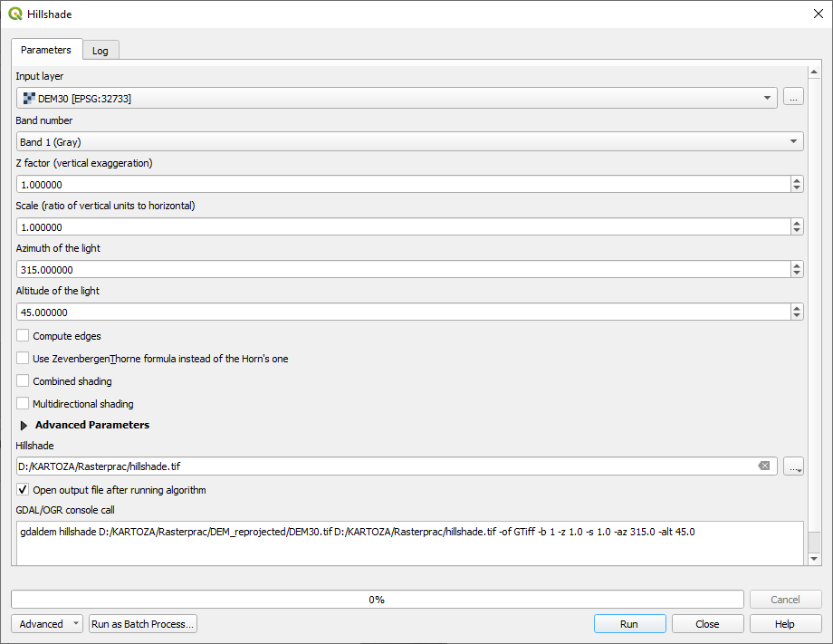Clear the Hillshade output path
Image resolution: width=833 pixels, height=644 pixels.
pos(764,466)
